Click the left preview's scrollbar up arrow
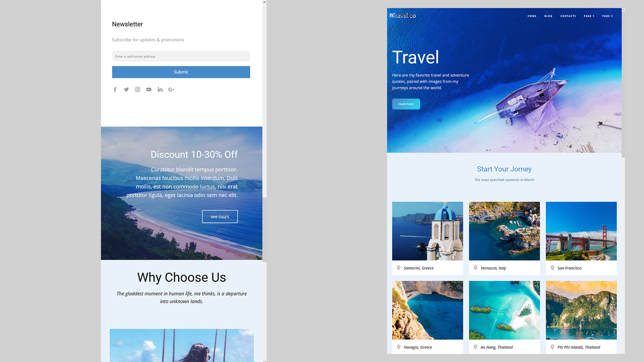 tap(265, 2)
